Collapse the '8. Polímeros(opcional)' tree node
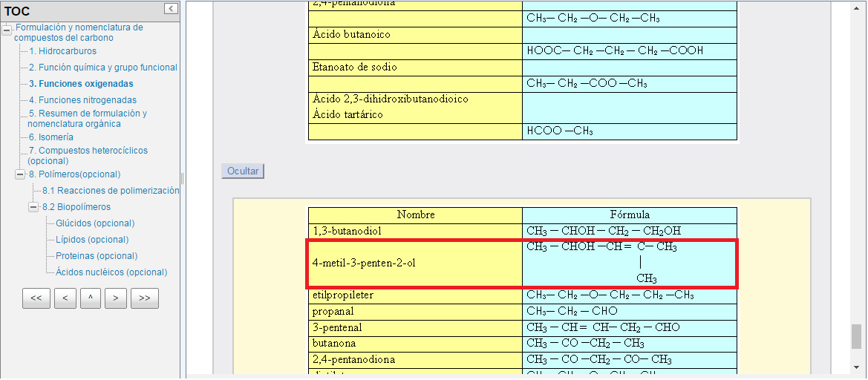This screenshot has height=380, width=868. pyautogui.click(x=20, y=174)
